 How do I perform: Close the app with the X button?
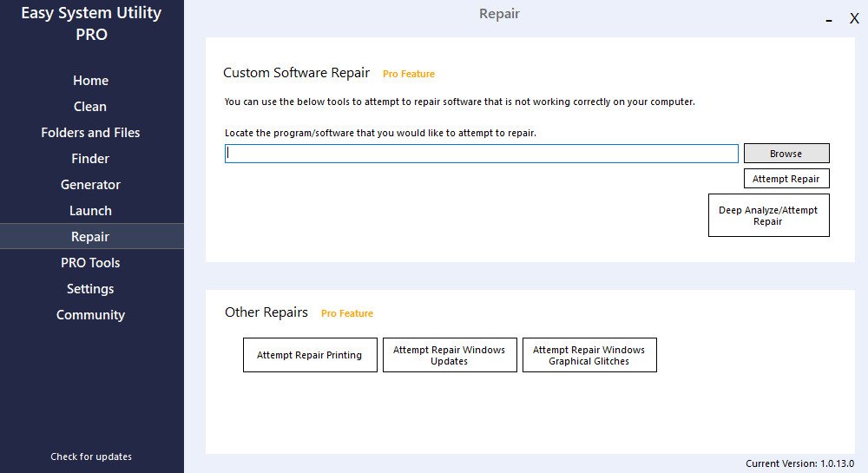coord(854,18)
